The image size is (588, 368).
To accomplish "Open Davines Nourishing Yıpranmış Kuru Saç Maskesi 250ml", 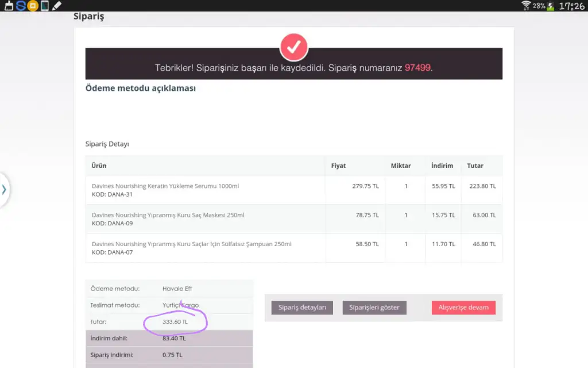I will click(x=168, y=215).
